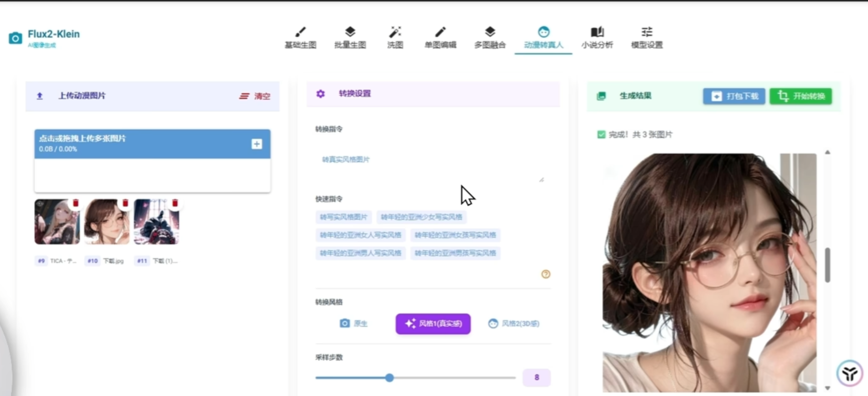Select the #10 下载.jpg glasses girl thumbnail
Image resolution: width=868 pixels, height=396 pixels.
tap(107, 221)
